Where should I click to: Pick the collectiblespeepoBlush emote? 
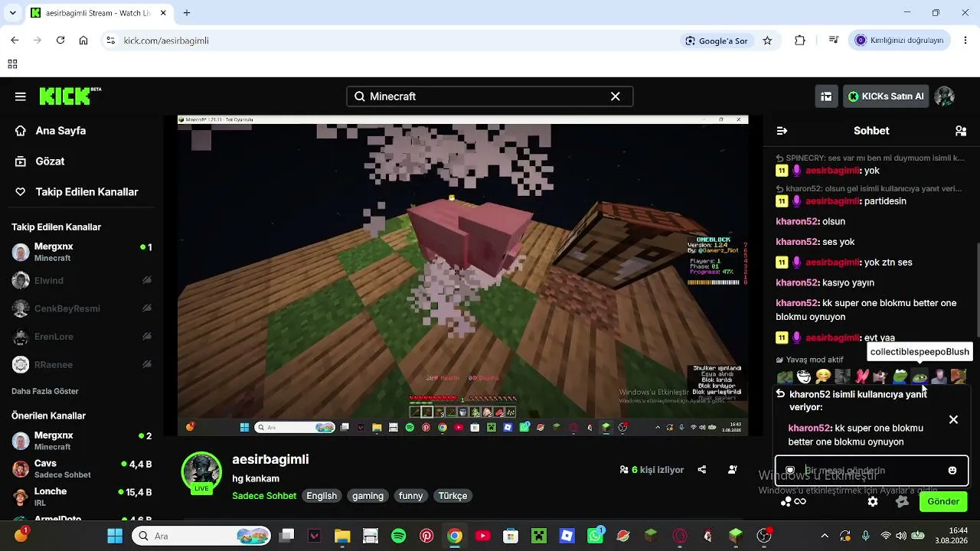[x=920, y=377]
